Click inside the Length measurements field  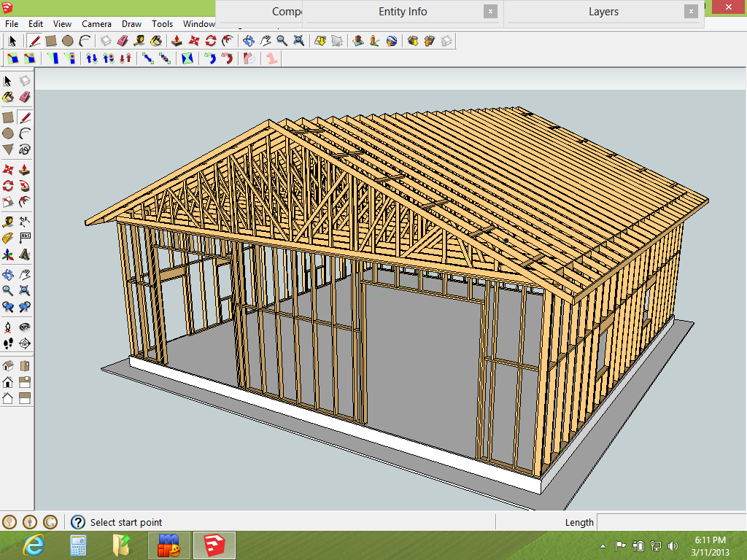coord(671,522)
